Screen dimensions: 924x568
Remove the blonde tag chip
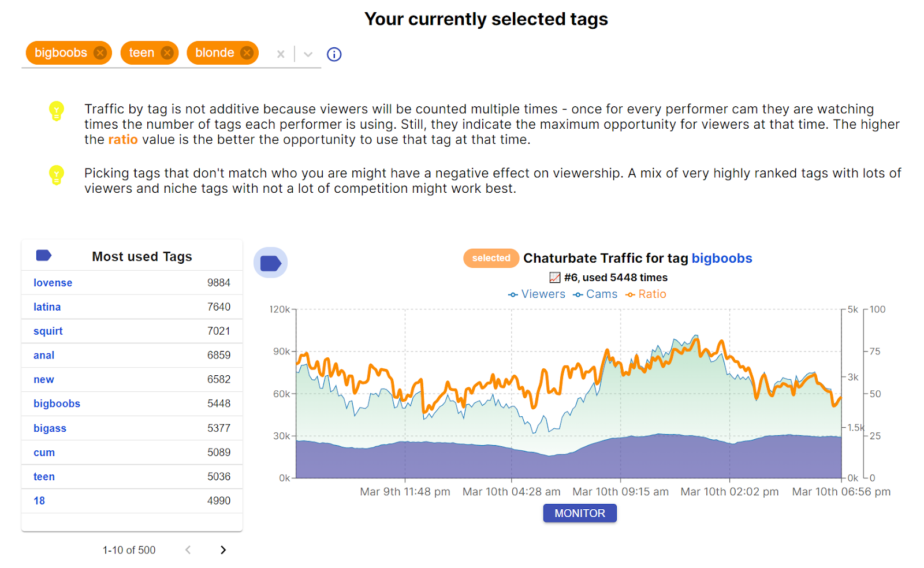(x=247, y=53)
